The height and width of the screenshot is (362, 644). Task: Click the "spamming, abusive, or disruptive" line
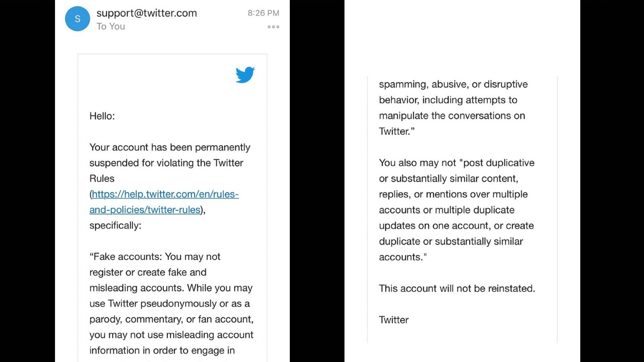coord(453,84)
